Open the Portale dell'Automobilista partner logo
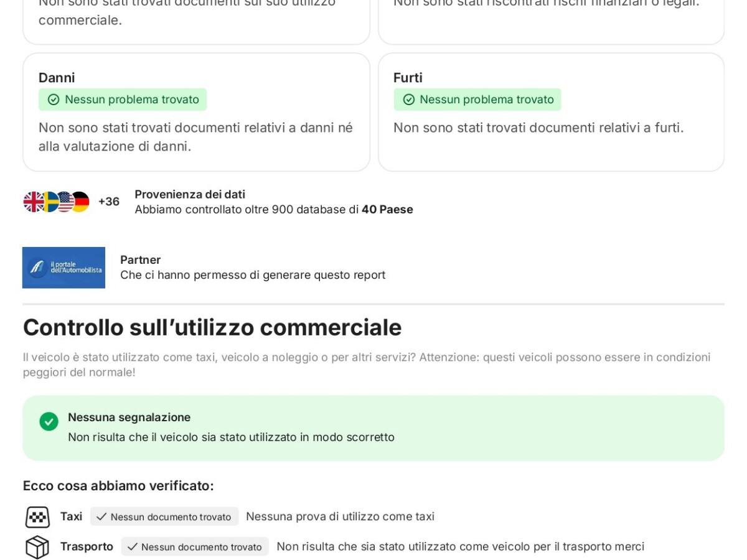Screen dimensions: 747x560 pyautogui.click(x=63, y=268)
